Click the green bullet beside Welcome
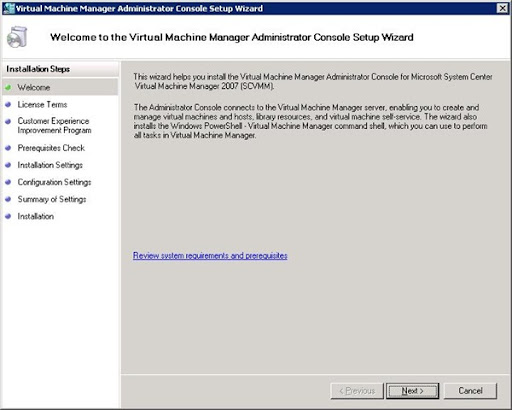This screenshot has width=512, height=410. 8,87
